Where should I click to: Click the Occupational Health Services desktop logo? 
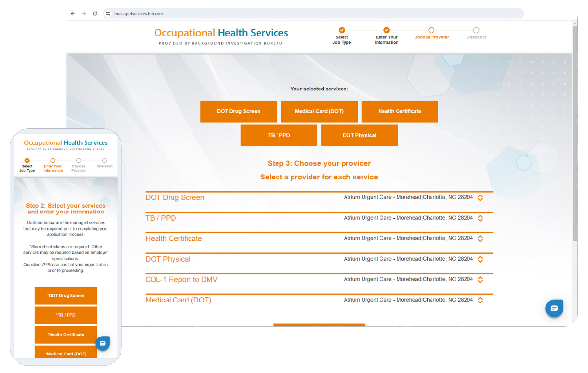[x=221, y=36]
